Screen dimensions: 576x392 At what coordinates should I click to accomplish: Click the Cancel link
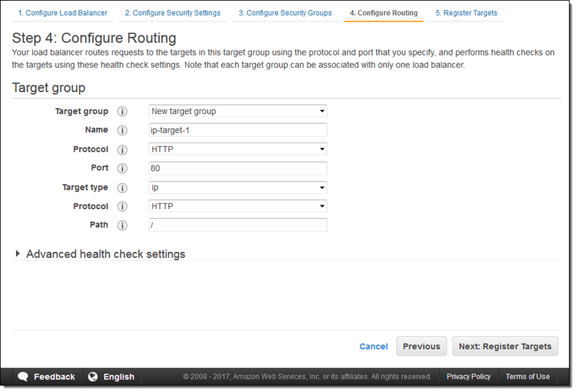point(373,346)
